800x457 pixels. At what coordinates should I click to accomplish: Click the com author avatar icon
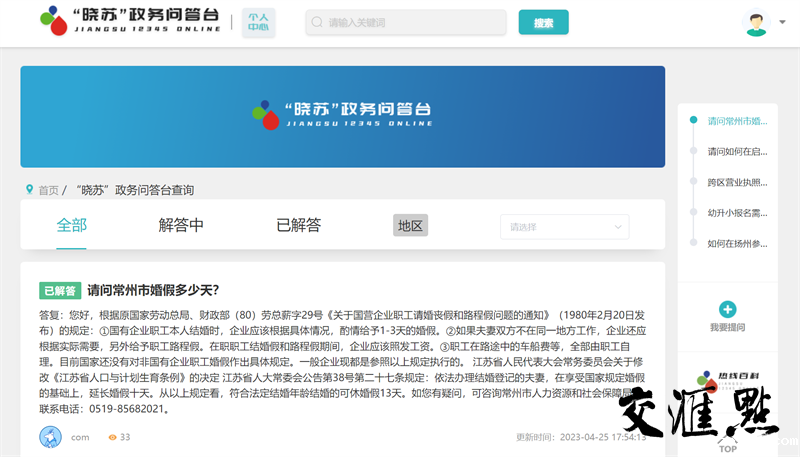click(x=50, y=437)
